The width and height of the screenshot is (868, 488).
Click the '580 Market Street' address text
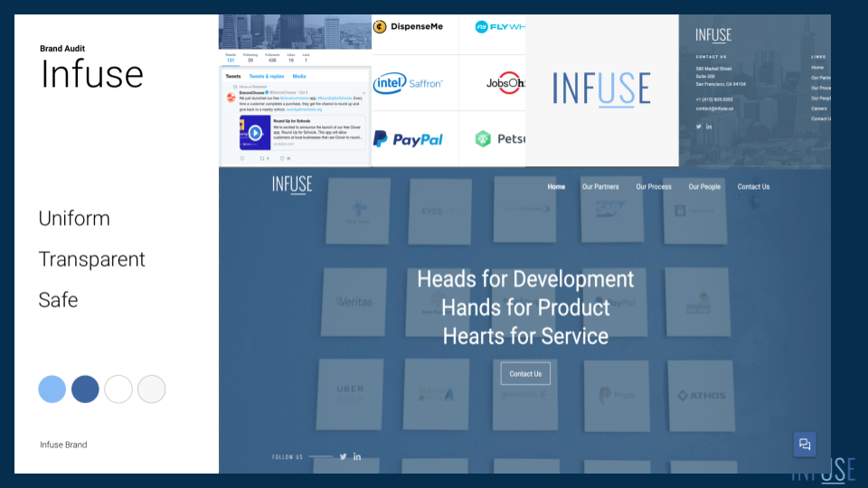[x=713, y=69]
